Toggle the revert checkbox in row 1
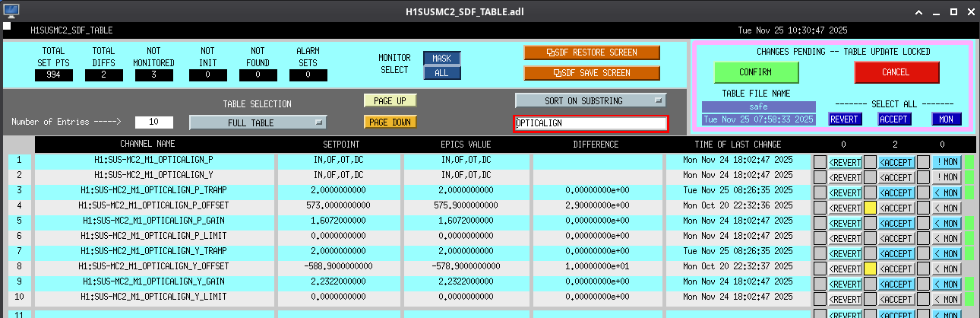The width and height of the screenshot is (980, 318). tap(820, 161)
